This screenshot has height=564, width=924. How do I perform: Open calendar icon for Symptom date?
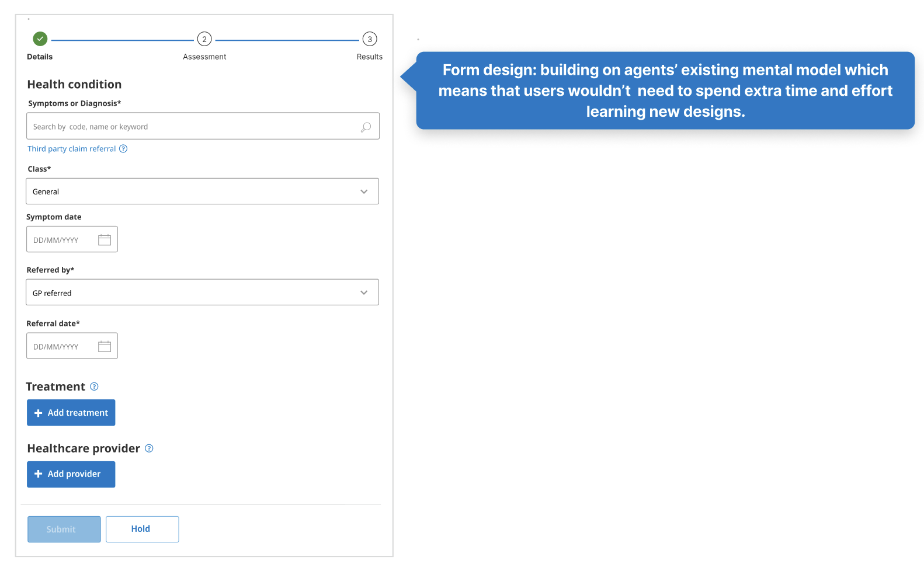[x=105, y=240]
